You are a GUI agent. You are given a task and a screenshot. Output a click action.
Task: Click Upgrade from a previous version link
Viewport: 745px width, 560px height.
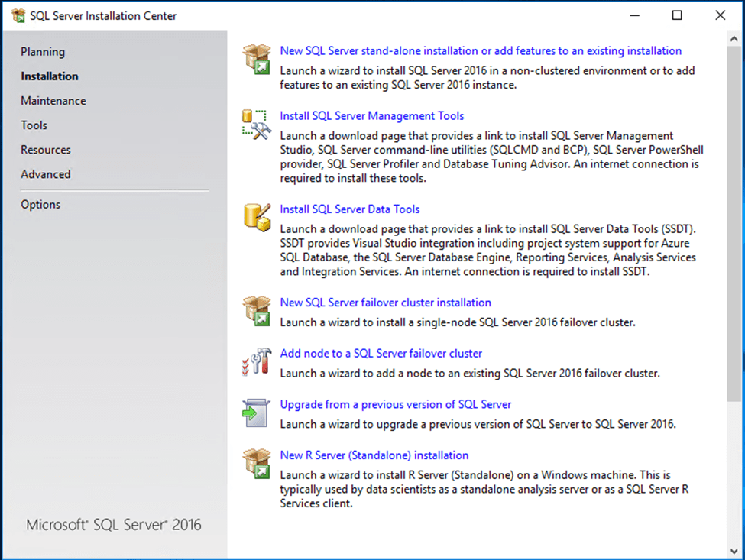point(396,405)
